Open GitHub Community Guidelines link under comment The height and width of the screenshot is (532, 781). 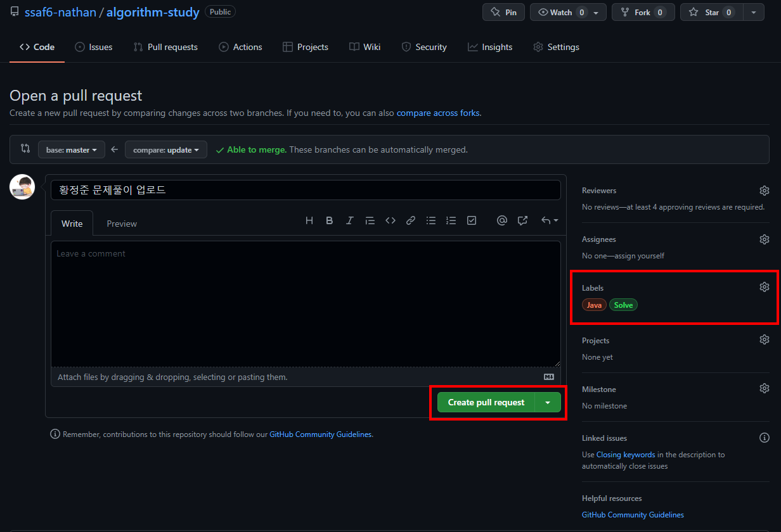pyautogui.click(x=321, y=434)
